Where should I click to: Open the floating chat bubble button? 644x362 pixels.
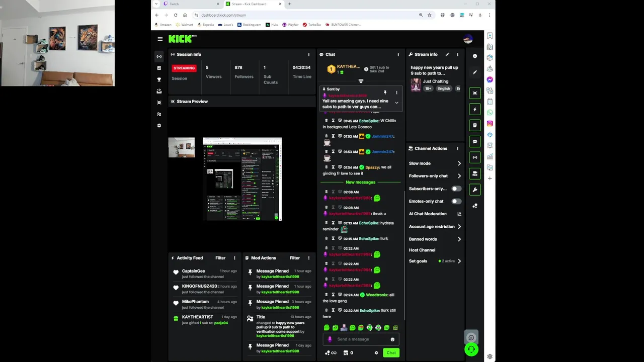coord(471,337)
